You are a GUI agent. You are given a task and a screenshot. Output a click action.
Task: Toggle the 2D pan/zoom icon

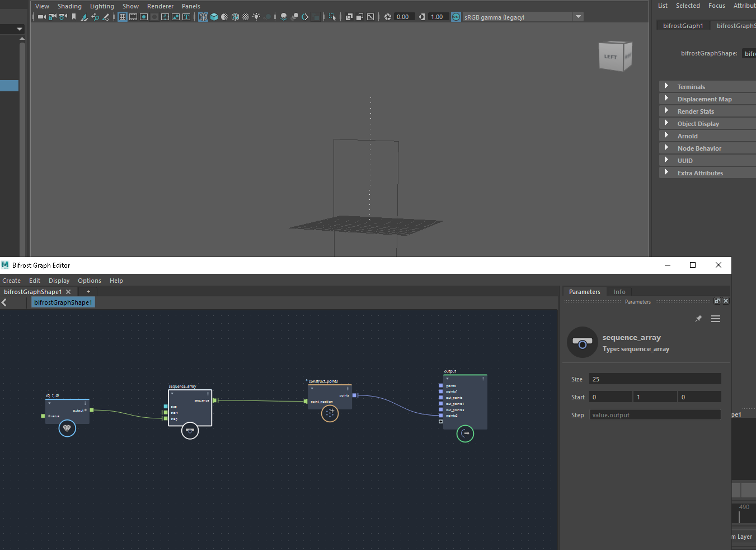[95, 17]
